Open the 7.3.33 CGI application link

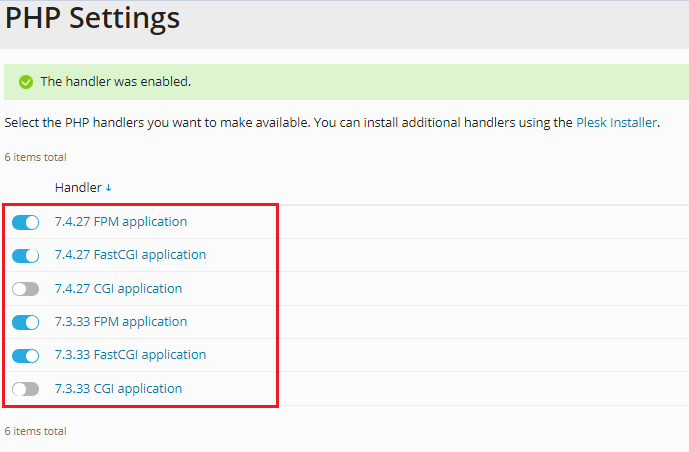coord(118,389)
